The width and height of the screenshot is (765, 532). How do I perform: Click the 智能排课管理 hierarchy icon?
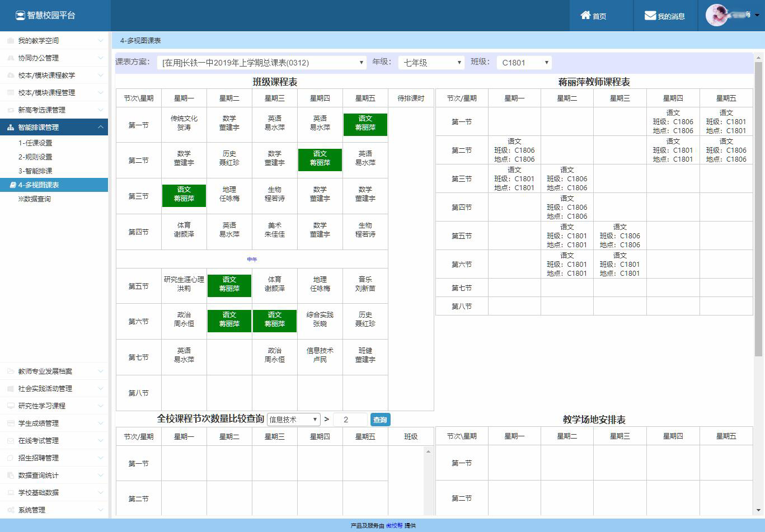pos(11,128)
